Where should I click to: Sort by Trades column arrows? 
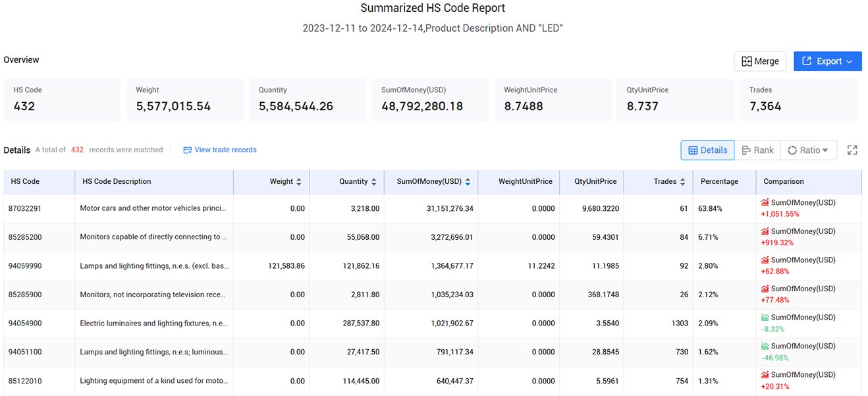pos(682,182)
